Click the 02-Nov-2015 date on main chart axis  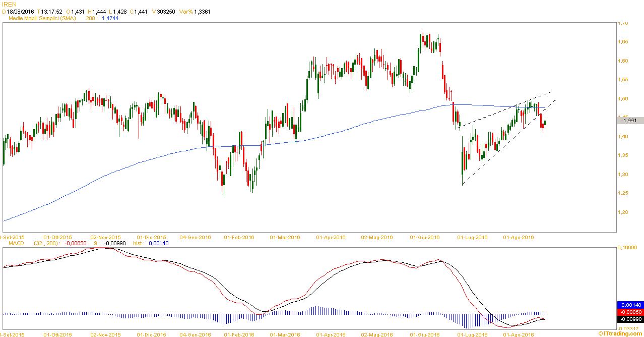(x=105, y=237)
